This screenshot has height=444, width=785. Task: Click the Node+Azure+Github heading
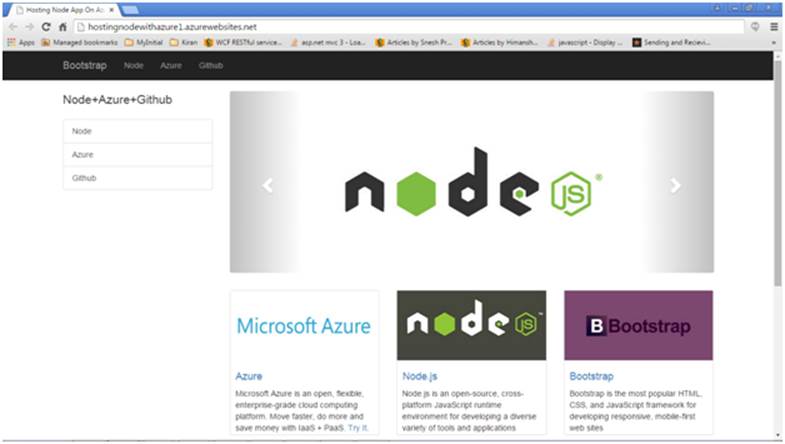tap(117, 100)
